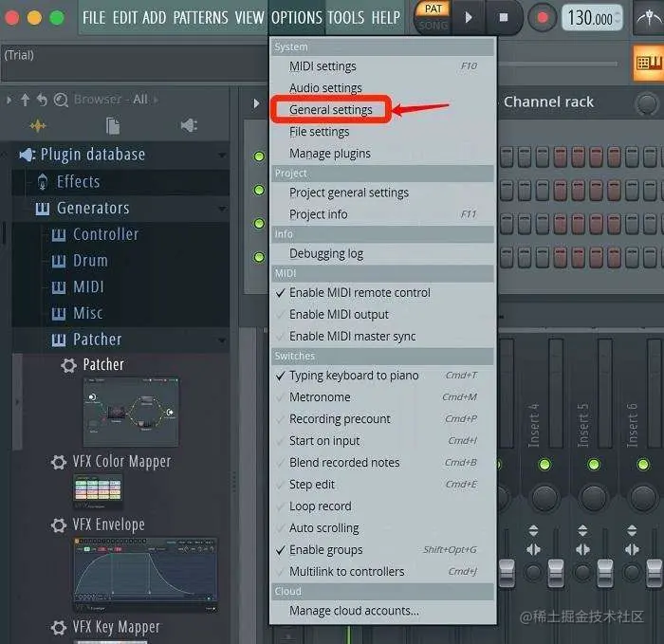Open Audio settings menu entry
This screenshot has height=644, width=664.
(x=382, y=88)
